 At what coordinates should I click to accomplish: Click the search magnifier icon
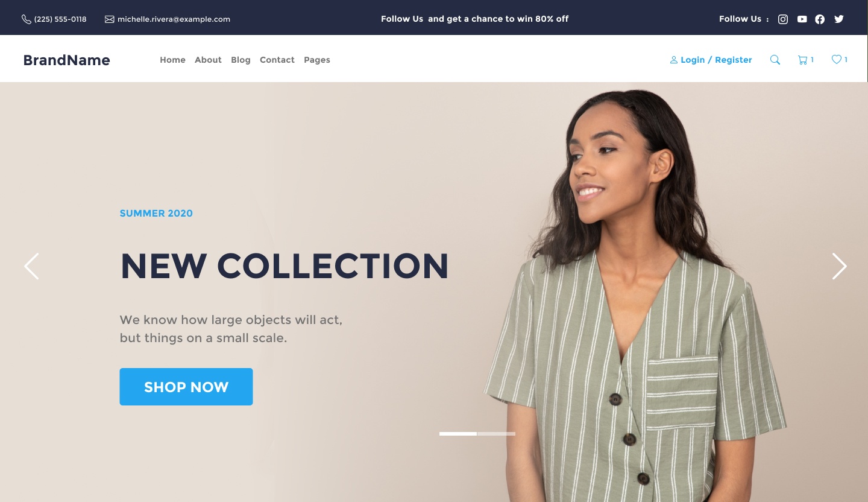click(x=775, y=60)
